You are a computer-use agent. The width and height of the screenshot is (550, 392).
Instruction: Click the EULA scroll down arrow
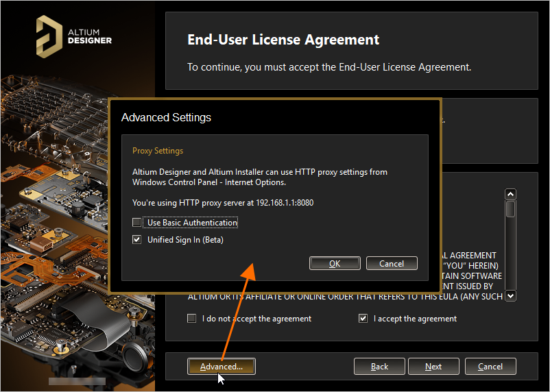coord(510,295)
